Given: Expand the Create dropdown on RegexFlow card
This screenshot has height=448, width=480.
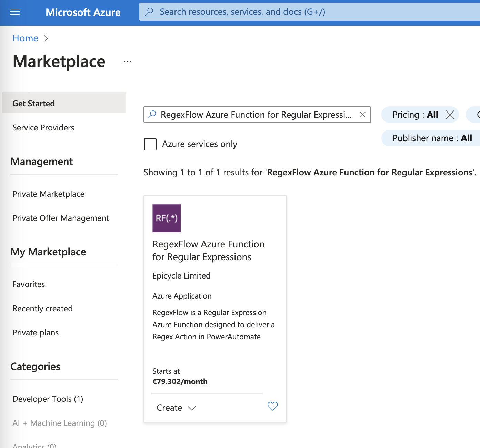Looking at the screenshot, I should pos(176,408).
